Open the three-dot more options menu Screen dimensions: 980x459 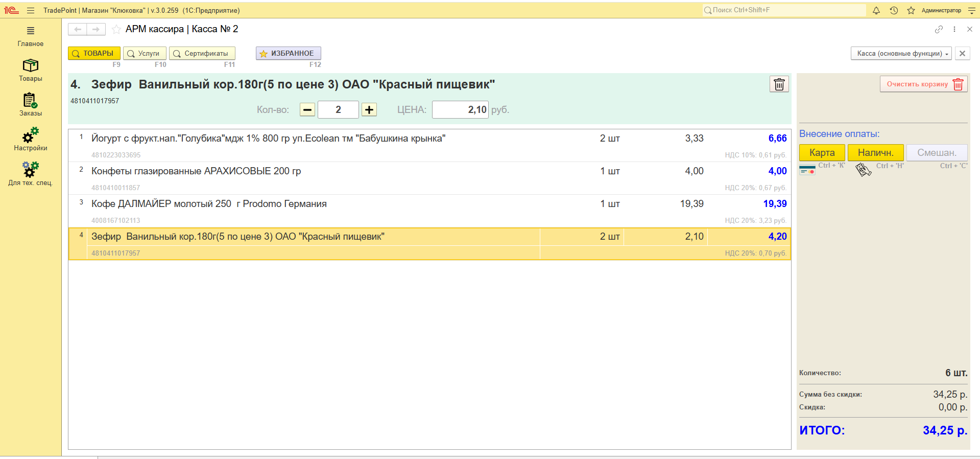[x=954, y=29]
